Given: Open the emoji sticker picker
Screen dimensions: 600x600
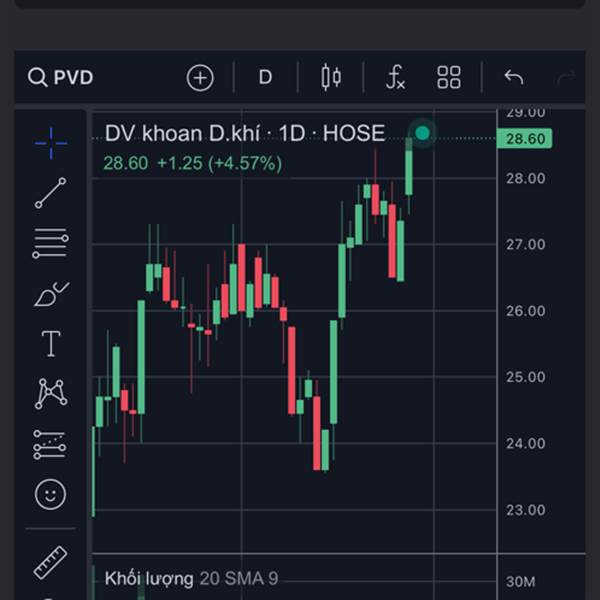Looking at the screenshot, I should pyautogui.click(x=51, y=494).
